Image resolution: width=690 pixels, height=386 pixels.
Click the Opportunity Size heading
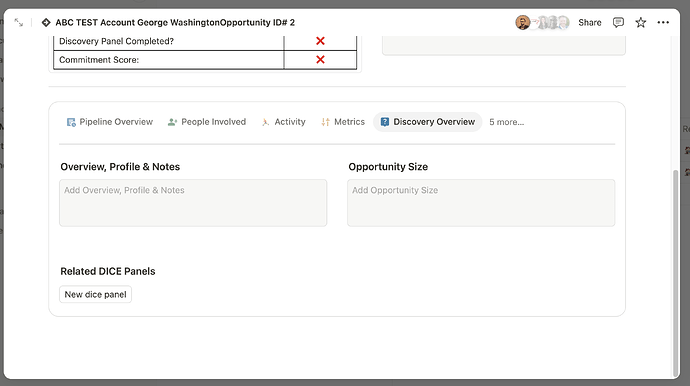pyautogui.click(x=388, y=167)
